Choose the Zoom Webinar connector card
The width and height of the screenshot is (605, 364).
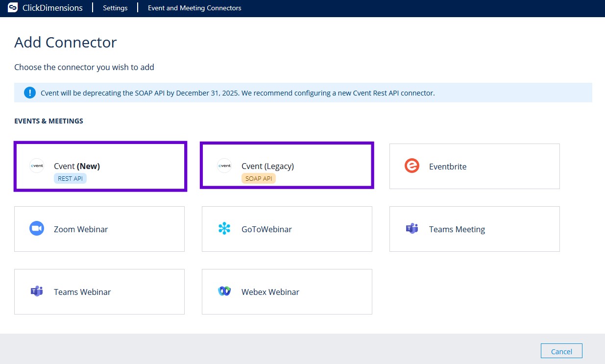click(x=99, y=229)
